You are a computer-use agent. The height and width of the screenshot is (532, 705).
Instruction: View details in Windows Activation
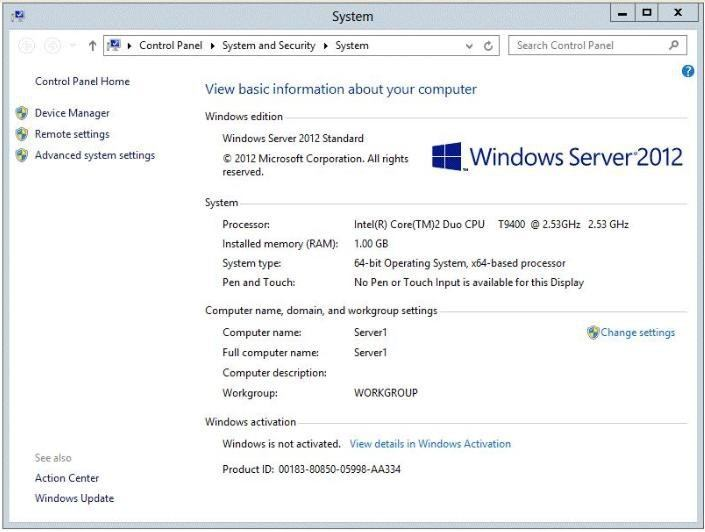[430, 444]
